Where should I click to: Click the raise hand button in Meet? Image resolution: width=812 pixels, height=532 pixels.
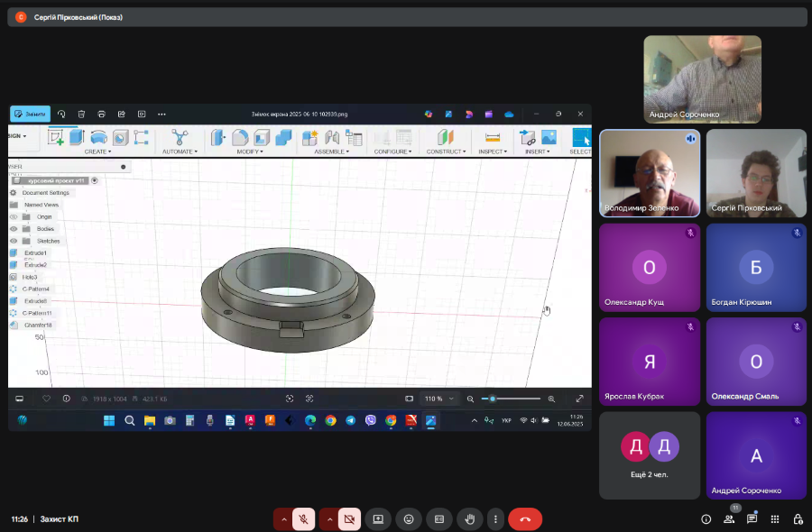[x=468, y=518]
